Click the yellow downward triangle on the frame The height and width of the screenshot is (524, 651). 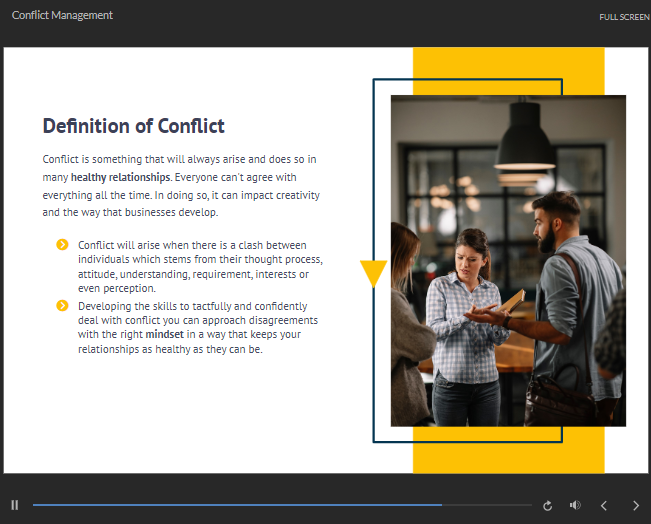coord(373,273)
